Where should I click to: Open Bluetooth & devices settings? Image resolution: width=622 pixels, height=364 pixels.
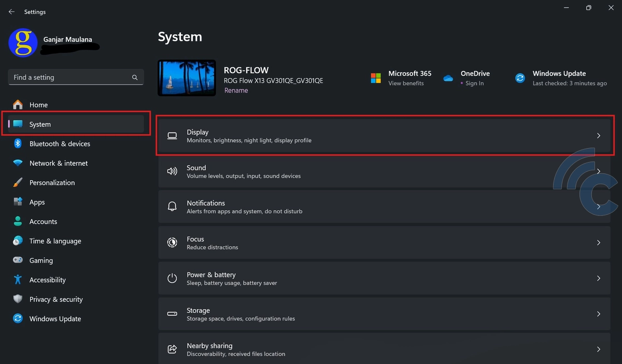click(x=76, y=143)
